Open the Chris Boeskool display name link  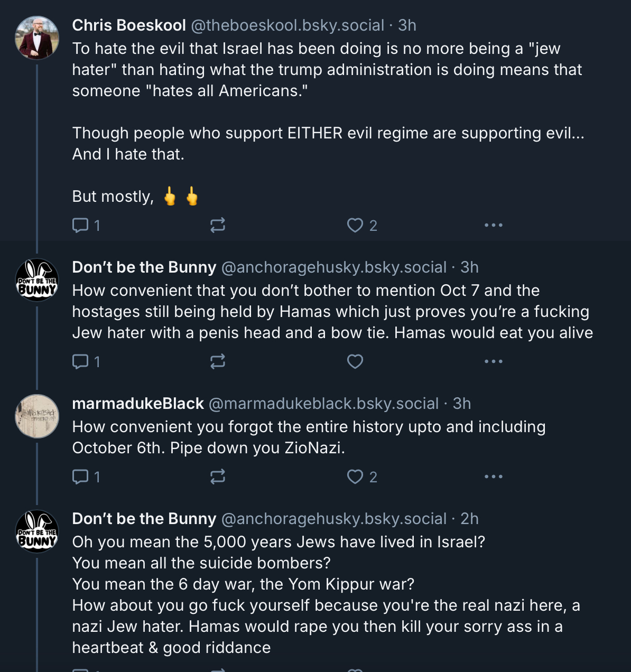coord(129,25)
